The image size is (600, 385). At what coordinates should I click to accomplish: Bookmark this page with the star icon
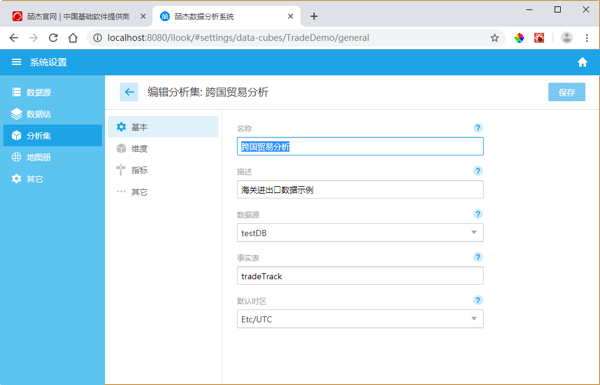494,38
